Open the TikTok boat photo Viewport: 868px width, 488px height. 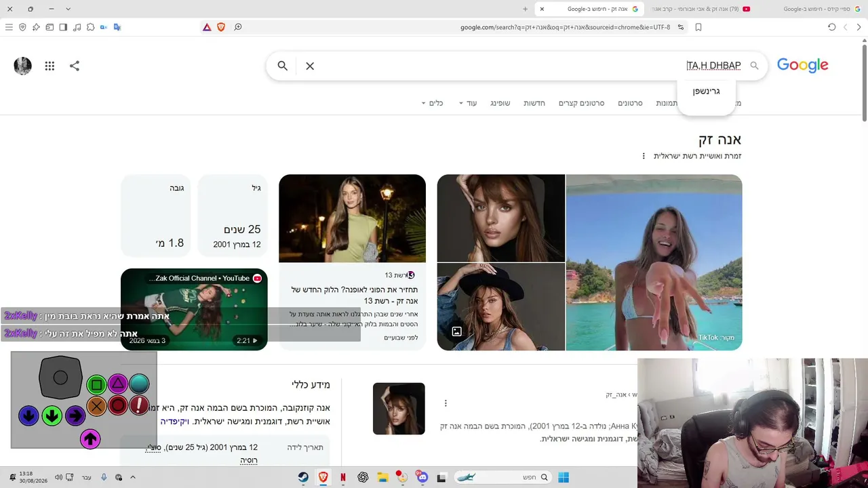654,262
